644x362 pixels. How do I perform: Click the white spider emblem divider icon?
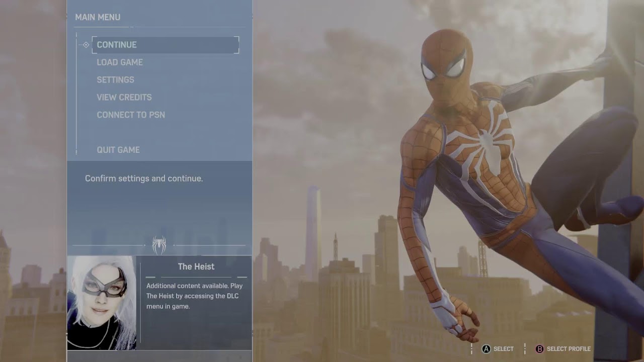(x=159, y=245)
